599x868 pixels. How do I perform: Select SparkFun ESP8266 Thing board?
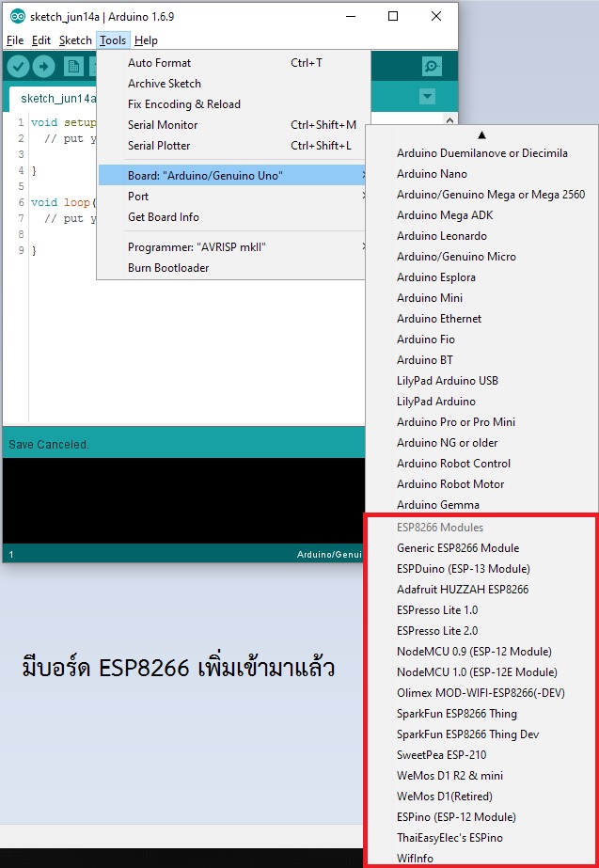(x=481, y=714)
